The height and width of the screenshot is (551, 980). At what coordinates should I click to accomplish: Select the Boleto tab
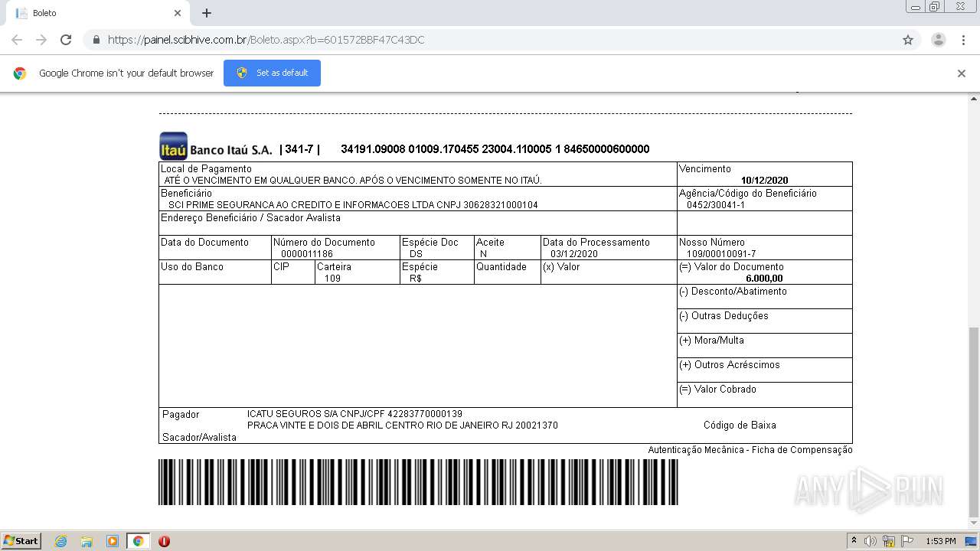pos(97,13)
